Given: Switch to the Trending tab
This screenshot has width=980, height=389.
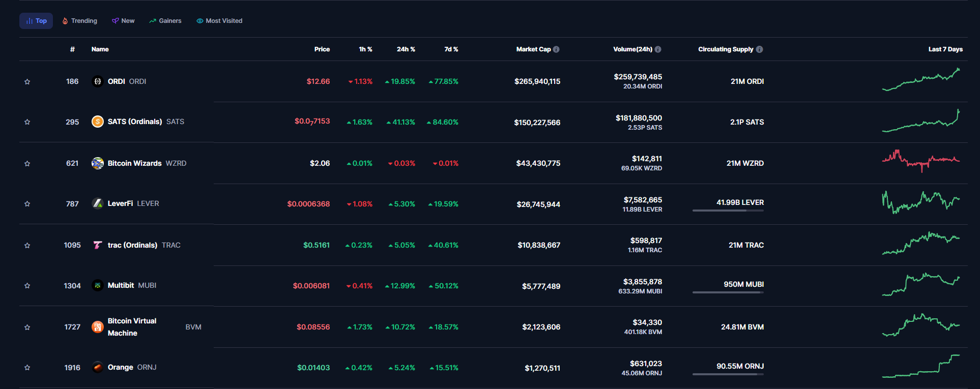Looking at the screenshot, I should (79, 21).
